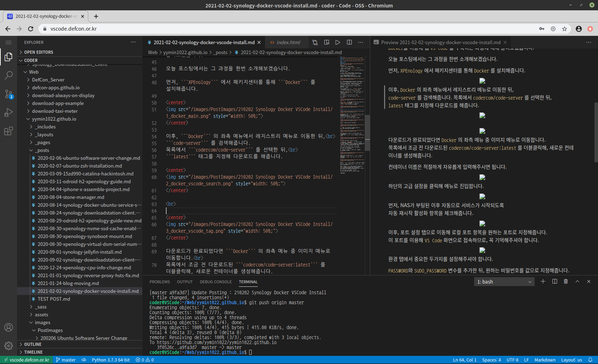Open errors and warnings count in status bar
This screenshot has width=598, height=364.
[x=145, y=360]
